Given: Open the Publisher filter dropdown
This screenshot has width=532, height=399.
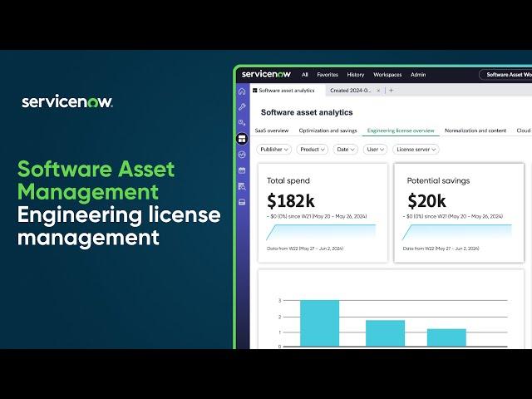Looking at the screenshot, I should 273,150.
